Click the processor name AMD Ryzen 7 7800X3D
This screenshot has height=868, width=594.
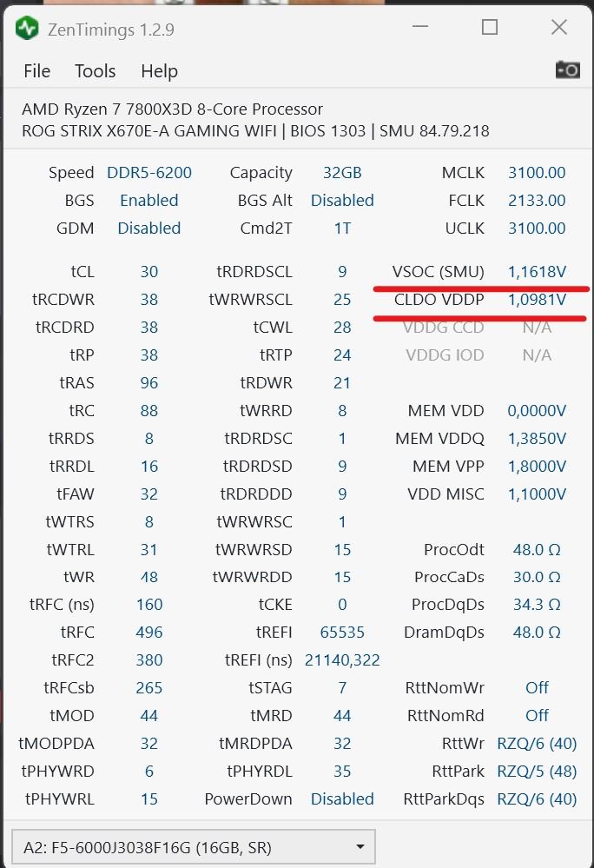pyautogui.click(x=109, y=109)
